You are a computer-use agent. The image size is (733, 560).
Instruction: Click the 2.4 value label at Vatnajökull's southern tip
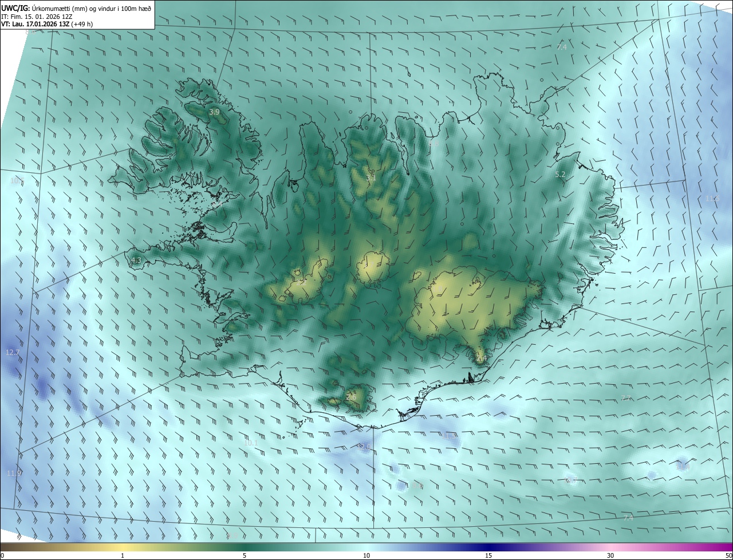point(481,358)
